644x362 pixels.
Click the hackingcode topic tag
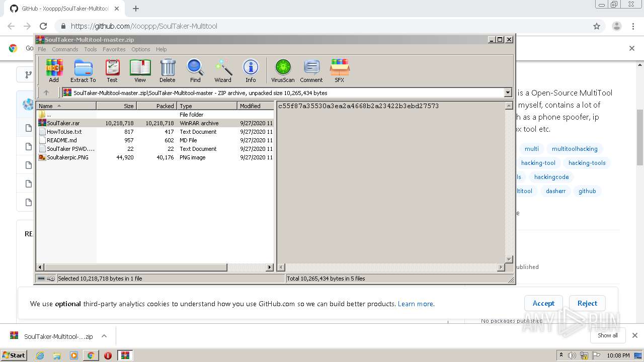click(x=551, y=177)
